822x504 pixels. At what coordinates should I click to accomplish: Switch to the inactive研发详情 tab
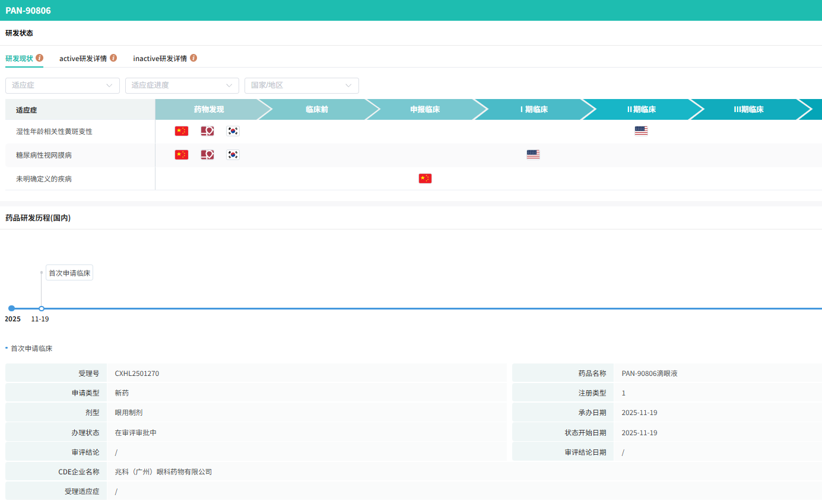[160, 59]
